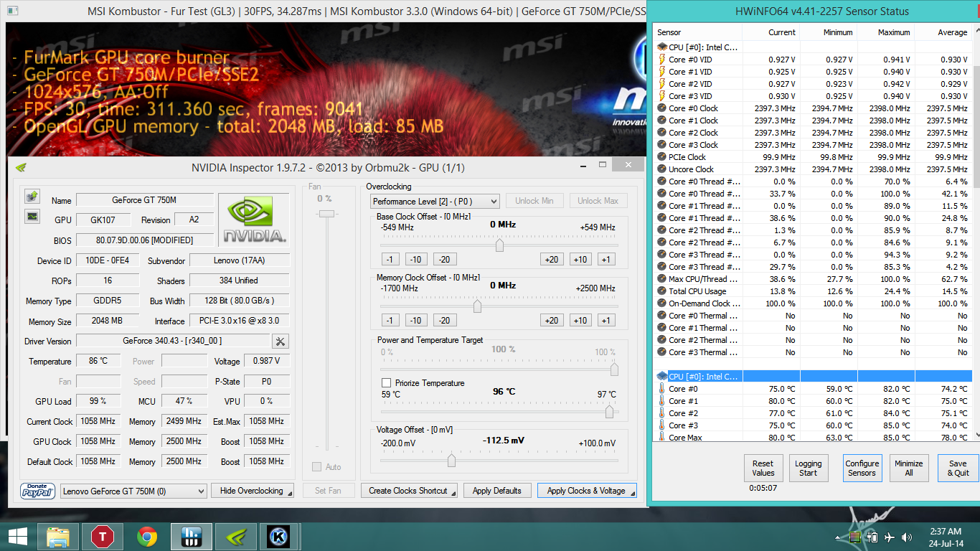Click the Current column header
The height and width of the screenshot is (551, 980).
click(x=771, y=32)
